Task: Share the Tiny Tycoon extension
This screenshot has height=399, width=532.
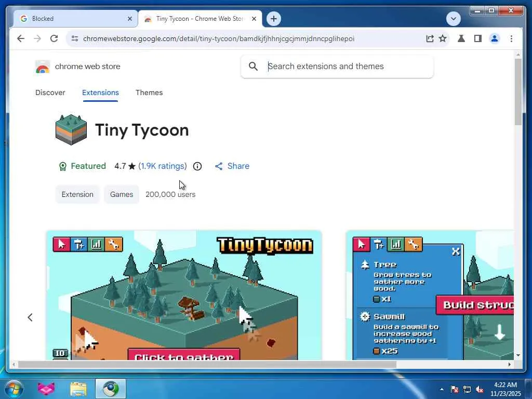Action: [232, 166]
